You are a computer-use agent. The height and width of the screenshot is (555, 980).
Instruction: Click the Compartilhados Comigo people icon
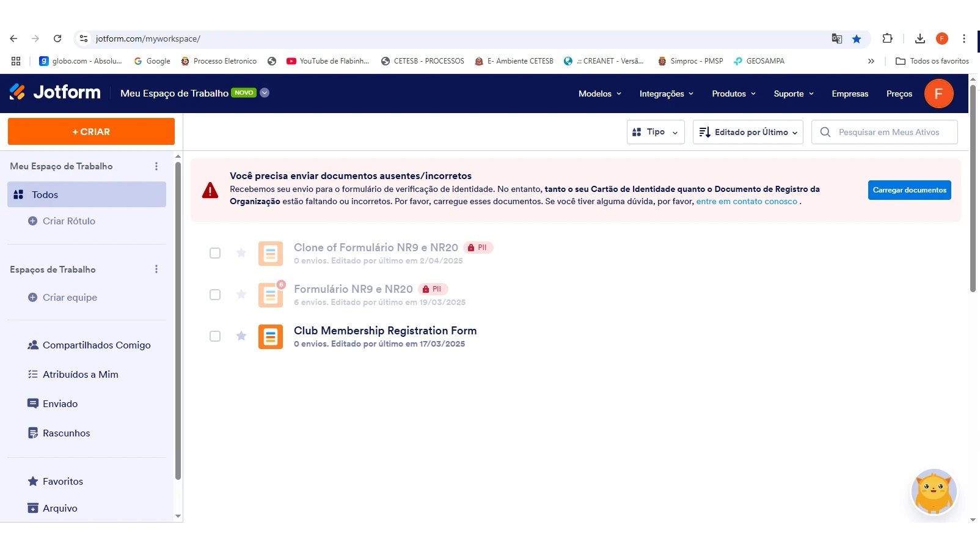coord(32,345)
